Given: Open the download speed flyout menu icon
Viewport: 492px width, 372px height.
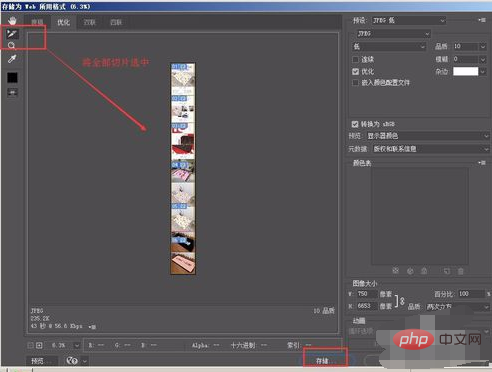Looking at the screenshot, I should point(92,327).
